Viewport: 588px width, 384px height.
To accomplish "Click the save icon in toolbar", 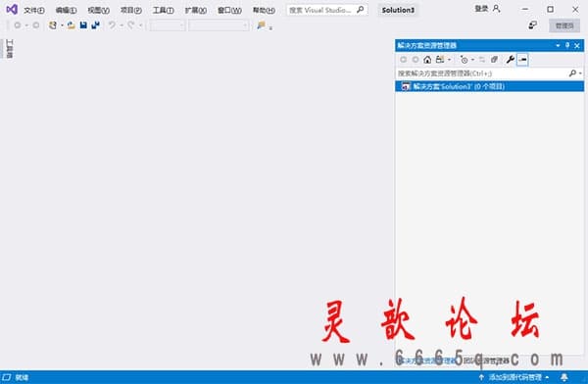I will (83, 25).
